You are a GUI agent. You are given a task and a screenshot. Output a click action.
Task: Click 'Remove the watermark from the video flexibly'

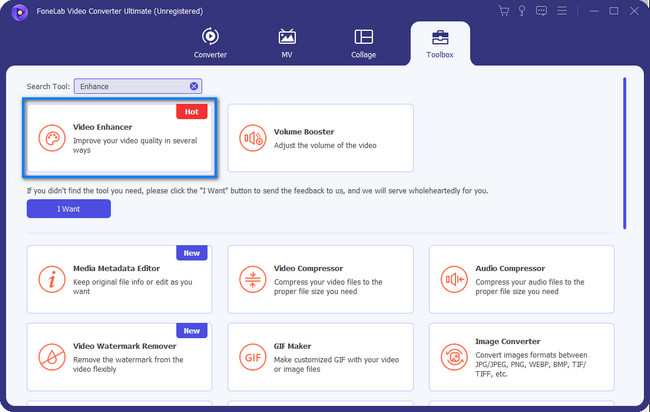click(x=128, y=364)
